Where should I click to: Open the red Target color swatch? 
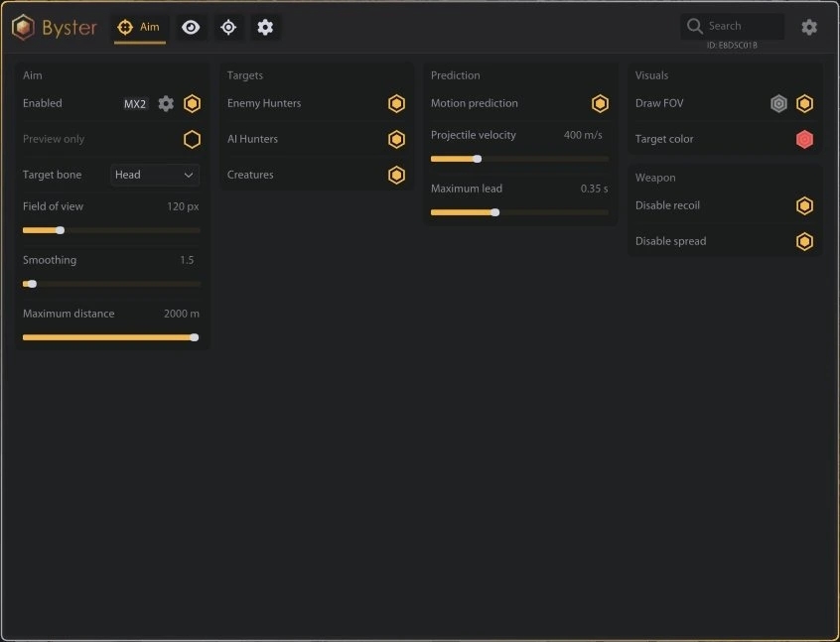click(804, 139)
